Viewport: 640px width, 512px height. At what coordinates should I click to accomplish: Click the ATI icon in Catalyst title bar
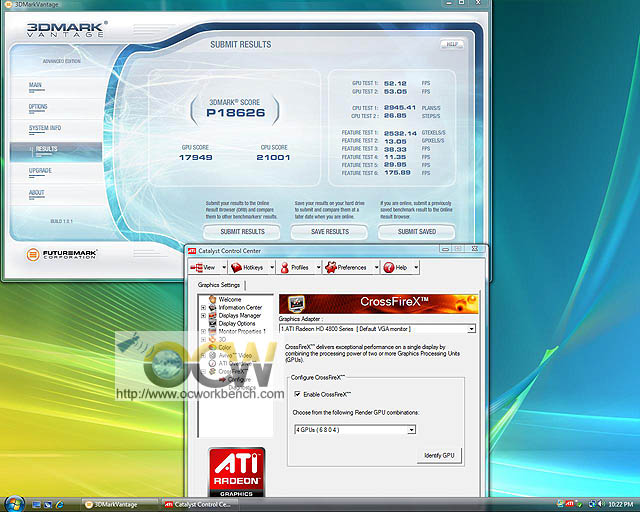click(192, 251)
